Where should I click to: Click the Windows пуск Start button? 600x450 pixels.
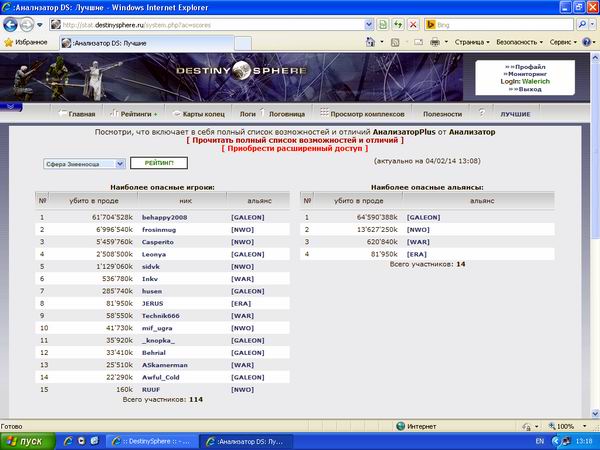[27, 442]
